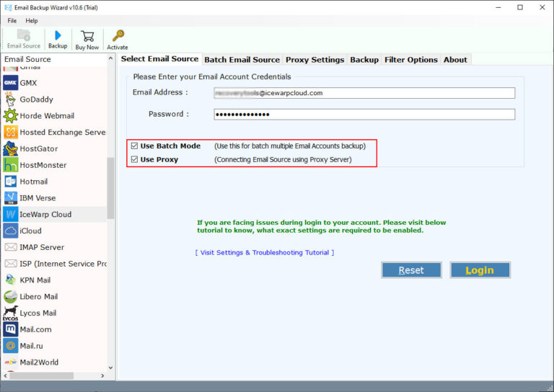
Task: Click the horizontal scrollbar thumb of source list
Action: [x=42, y=375]
